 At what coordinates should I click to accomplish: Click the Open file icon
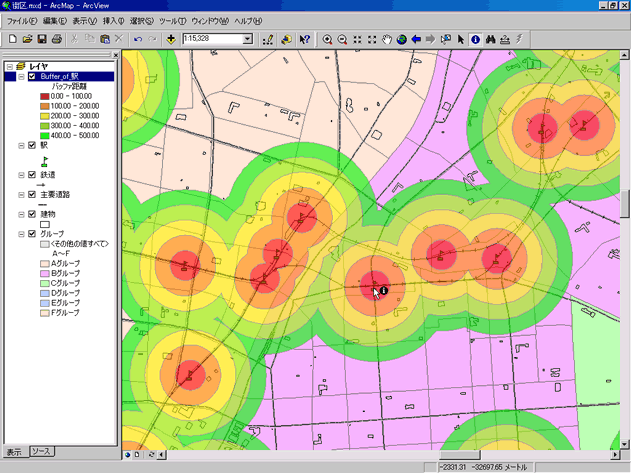point(27,39)
